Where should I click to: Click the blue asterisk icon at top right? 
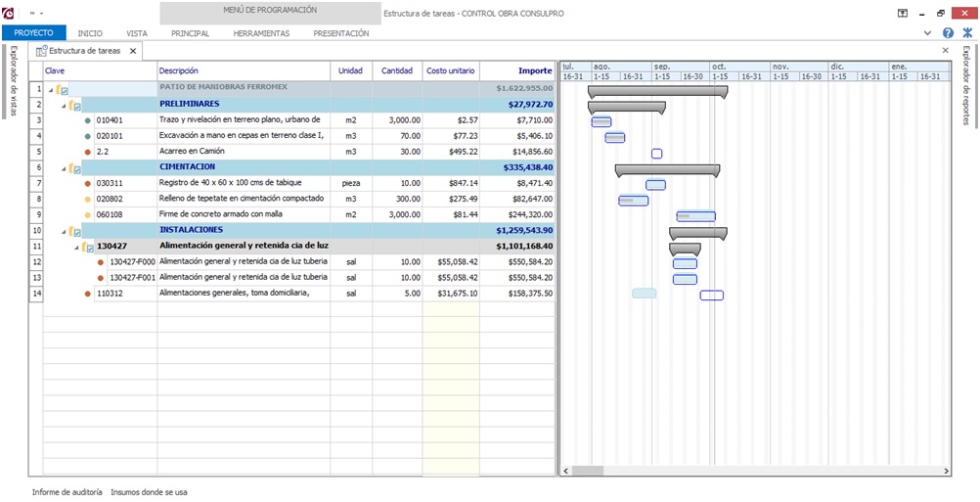click(967, 33)
